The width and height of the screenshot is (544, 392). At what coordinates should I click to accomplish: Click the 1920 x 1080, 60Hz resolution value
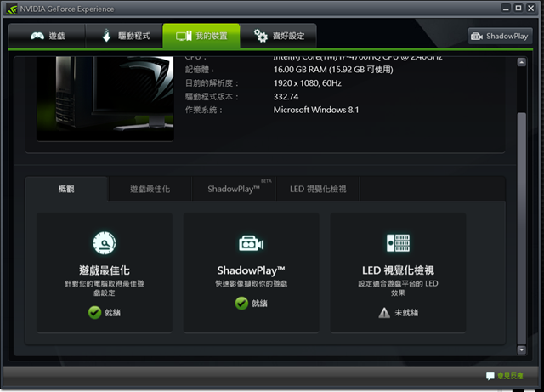[x=308, y=83]
